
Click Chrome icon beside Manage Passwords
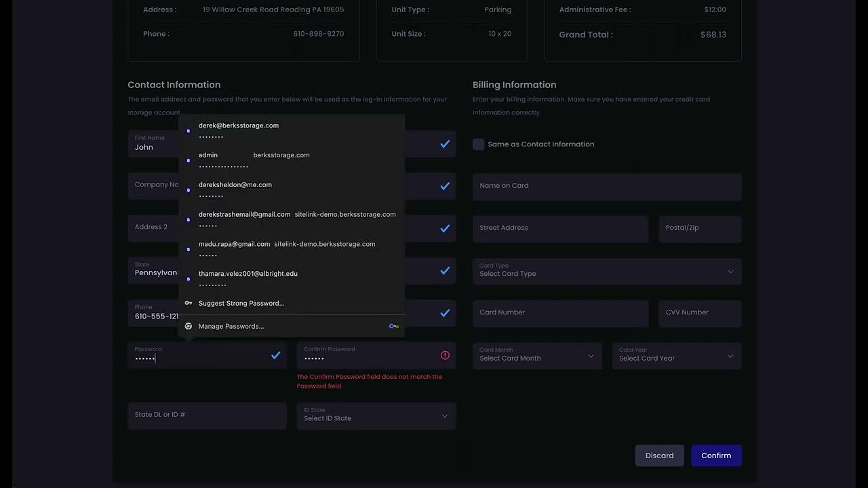(189, 326)
